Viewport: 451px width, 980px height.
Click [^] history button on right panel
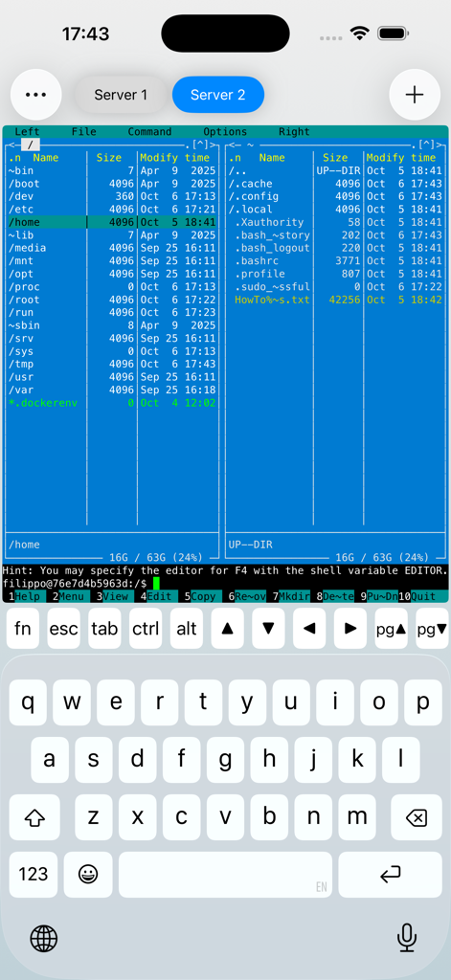pyautogui.click(x=429, y=145)
